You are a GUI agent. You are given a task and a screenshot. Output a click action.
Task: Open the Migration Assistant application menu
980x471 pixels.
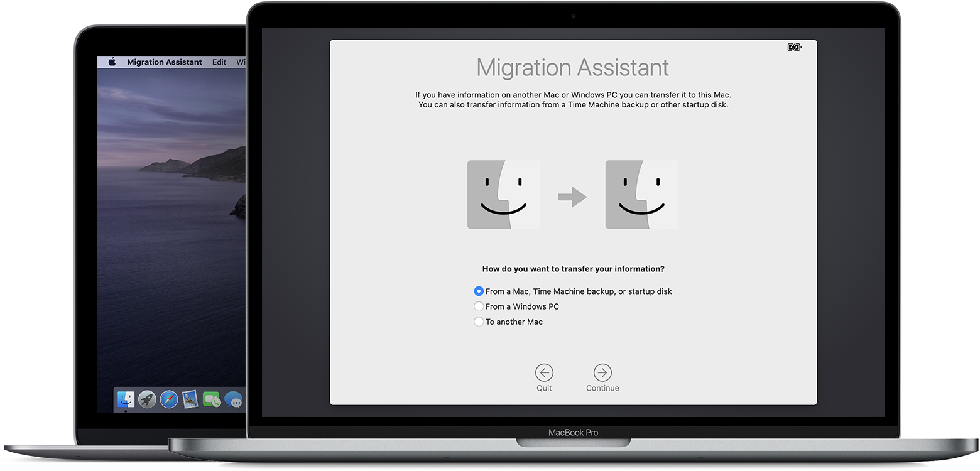click(x=164, y=62)
